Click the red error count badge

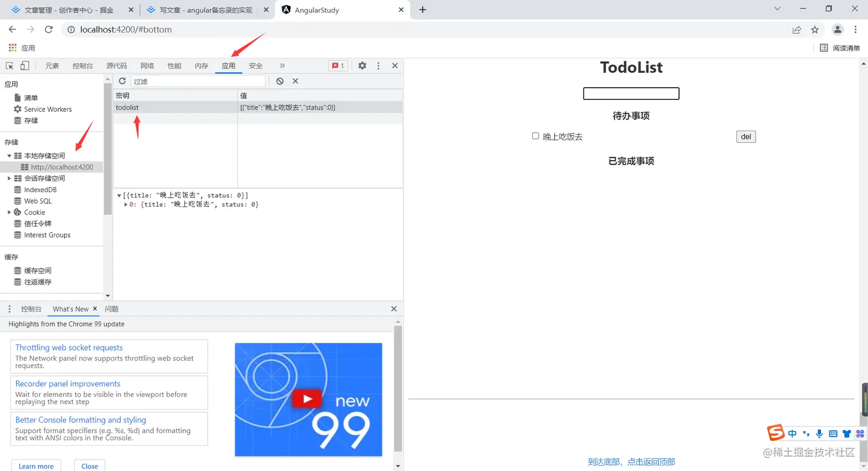tap(338, 65)
